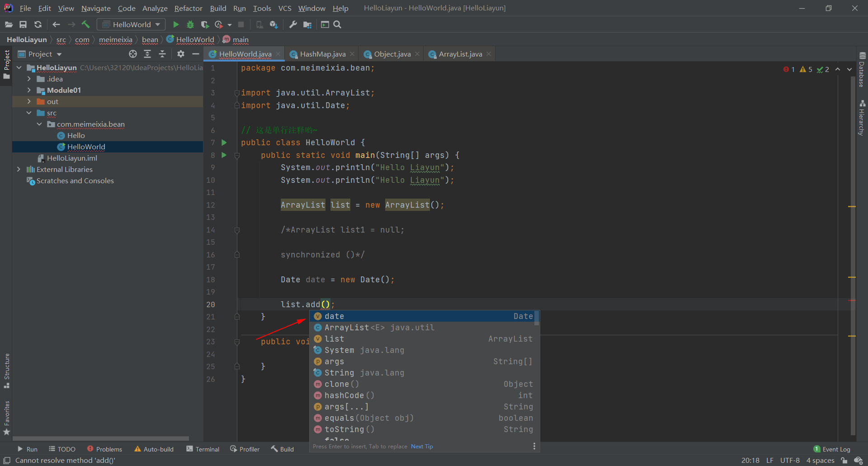Open Project panel gear options
Image resolution: width=868 pixels, height=466 pixels.
coord(181,54)
